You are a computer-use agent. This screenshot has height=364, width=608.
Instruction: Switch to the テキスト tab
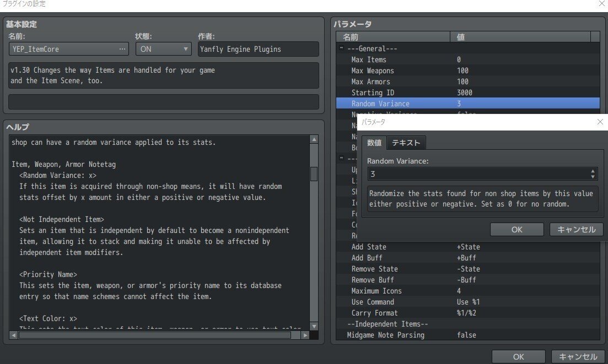406,142
